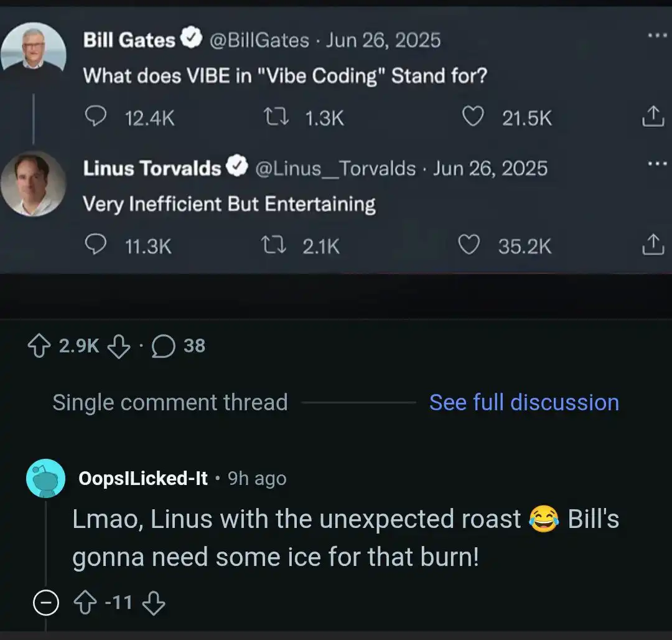Like Bill Gates' tweet with heart icon
Viewport: 672px width, 640px height.
coord(474,117)
